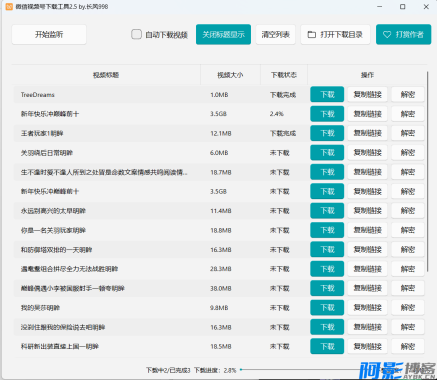Clear the list with 清空列表

pyautogui.click(x=275, y=34)
